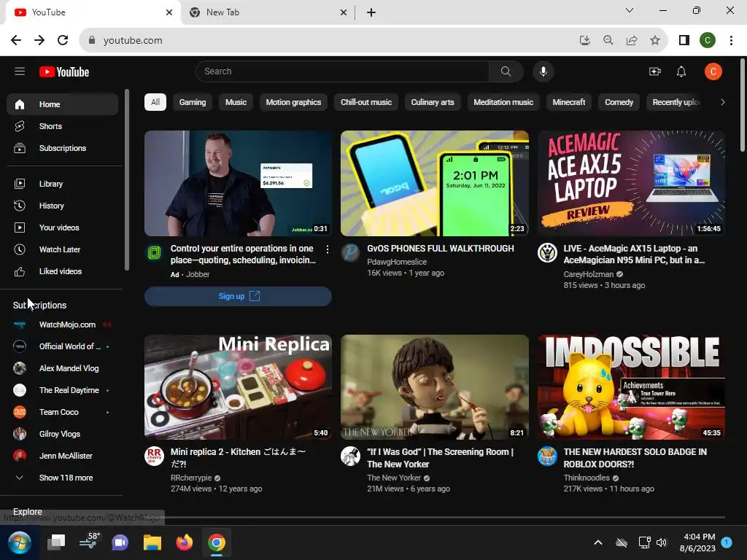Select the Comedy chip
Image resolution: width=747 pixels, height=560 pixels.
pyautogui.click(x=619, y=102)
